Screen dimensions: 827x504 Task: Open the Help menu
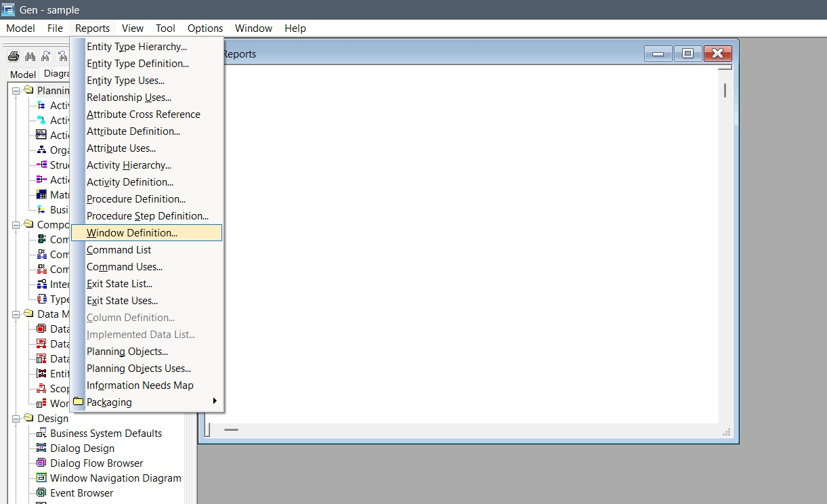click(x=295, y=28)
